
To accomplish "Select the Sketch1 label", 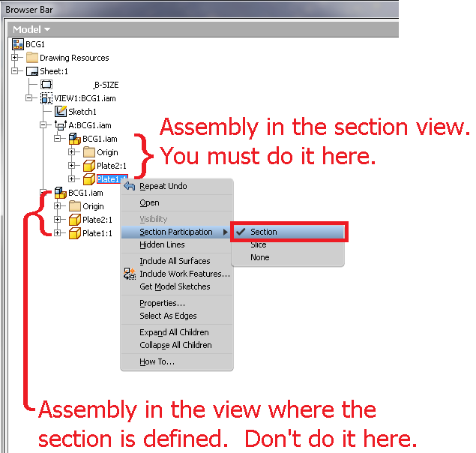I will 82,112.
